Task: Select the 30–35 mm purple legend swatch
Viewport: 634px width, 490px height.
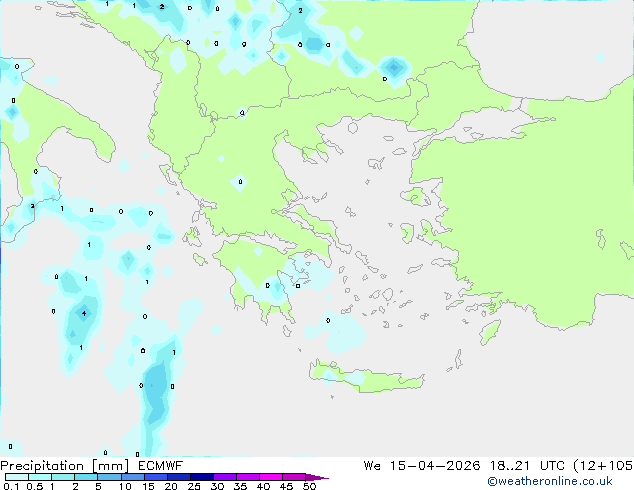Action: (x=225, y=477)
